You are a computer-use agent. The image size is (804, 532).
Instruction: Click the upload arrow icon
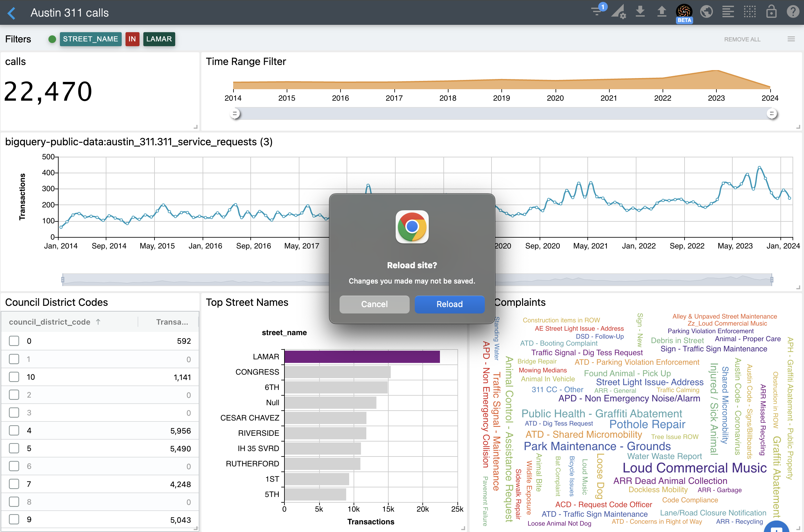pyautogui.click(x=662, y=11)
